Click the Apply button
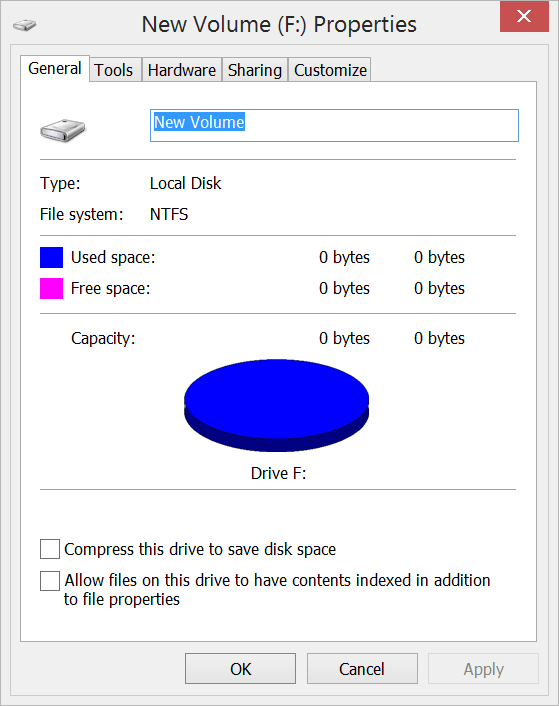Screen dimensions: 559x706 click(x=483, y=669)
